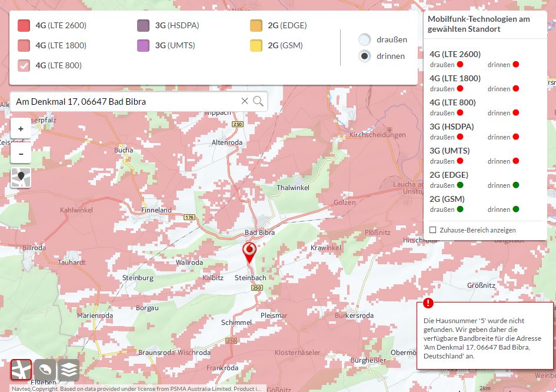Image resolution: width=556 pixels, height=392 pixels.
Task: Click the Krawinkel map label
Action: point(325,248)
